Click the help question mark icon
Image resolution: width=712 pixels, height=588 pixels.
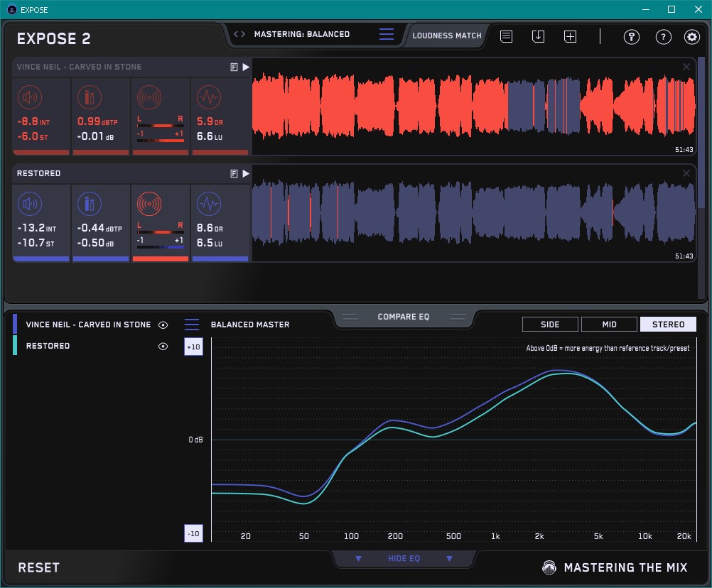pos(663,37)
